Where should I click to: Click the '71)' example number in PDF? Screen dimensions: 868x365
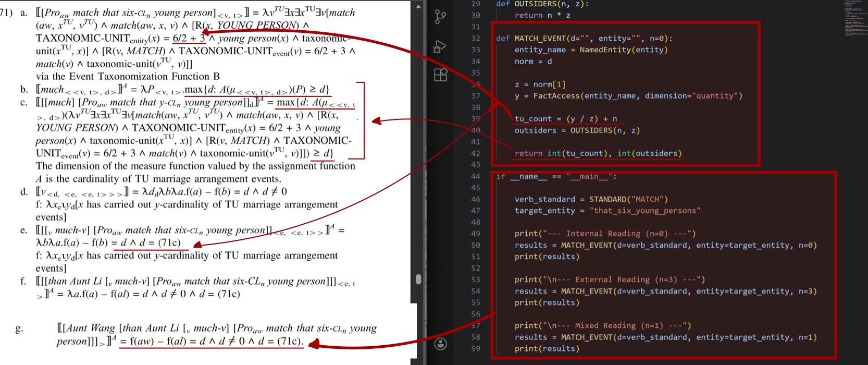(6, 13)
